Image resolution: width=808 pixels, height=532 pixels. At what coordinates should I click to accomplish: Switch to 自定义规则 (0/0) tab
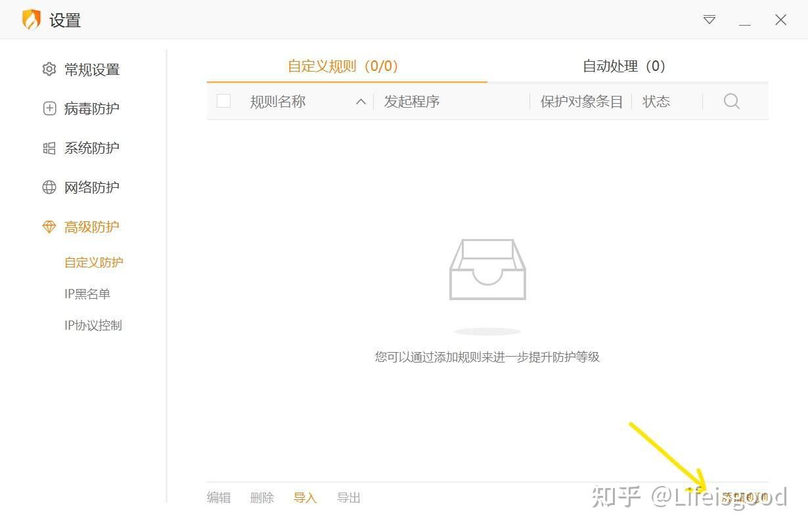click(344, 66)
